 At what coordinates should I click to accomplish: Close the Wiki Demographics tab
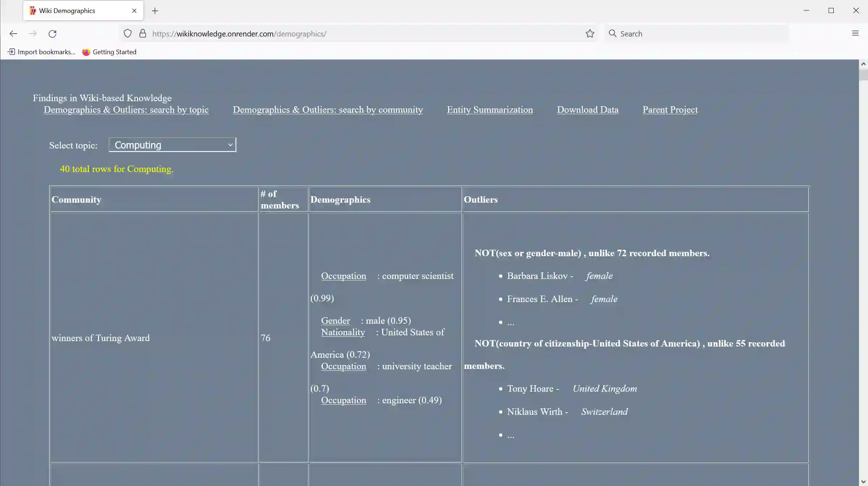click(134, 11)
